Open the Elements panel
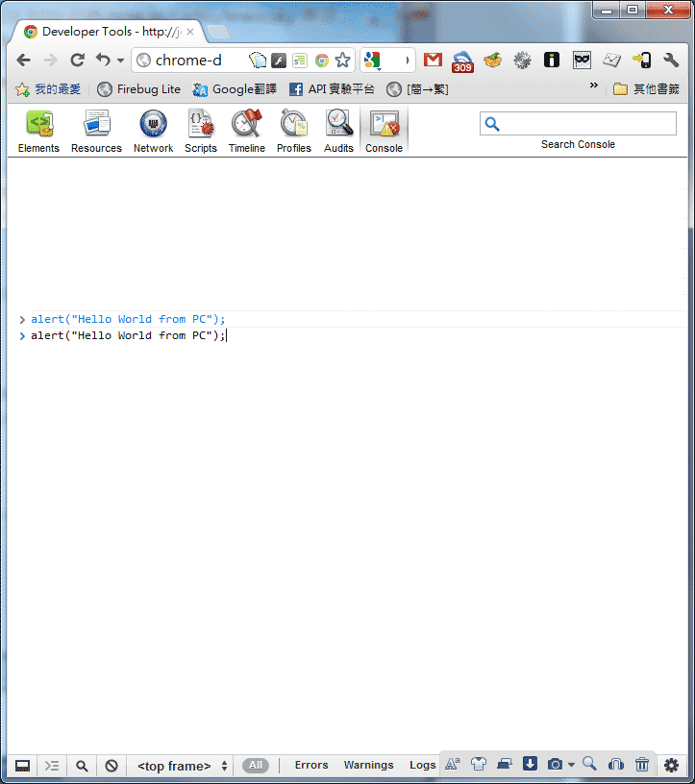The image size is (695, 784). [x=38, y=132]
